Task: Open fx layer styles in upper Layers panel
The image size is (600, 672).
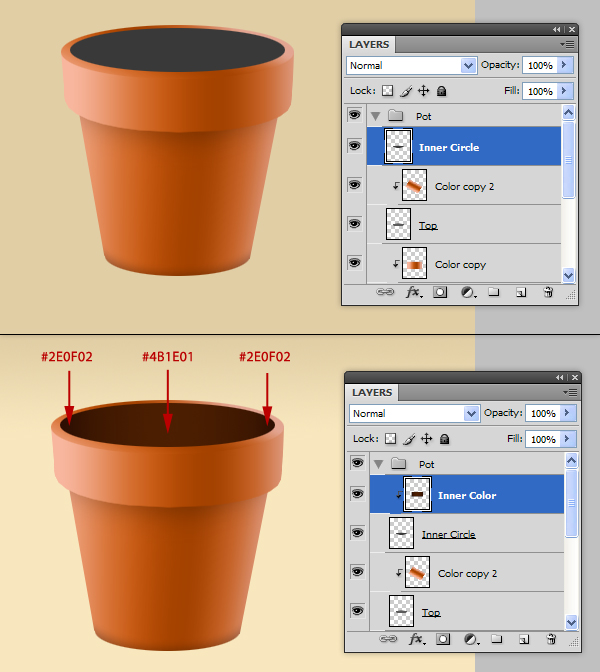Action: 412,293
